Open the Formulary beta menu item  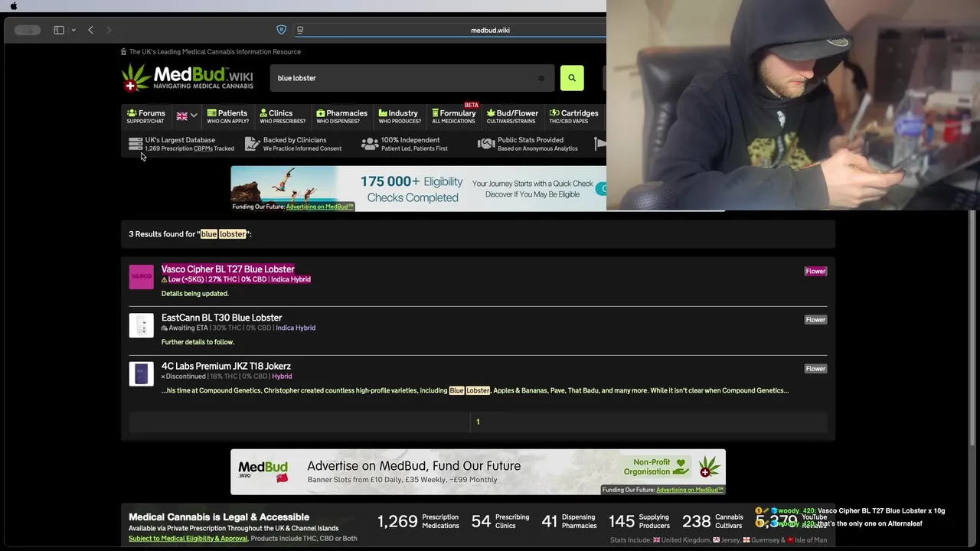pos(453,116)
